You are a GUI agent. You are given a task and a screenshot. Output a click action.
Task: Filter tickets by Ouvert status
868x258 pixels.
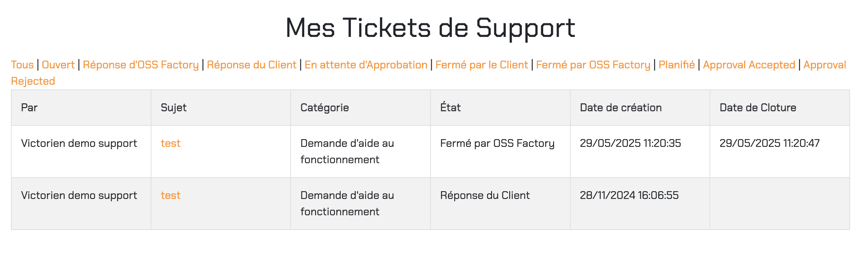tap(58, 65)
